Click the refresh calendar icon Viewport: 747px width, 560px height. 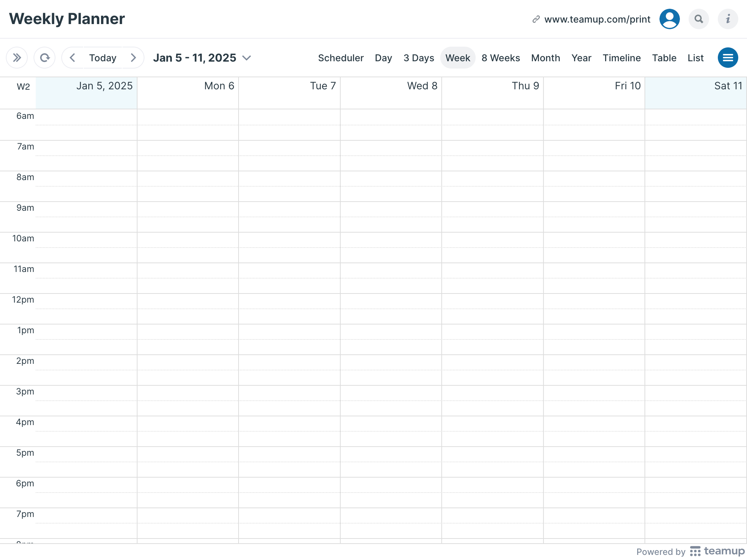click(x=44, y=58)
